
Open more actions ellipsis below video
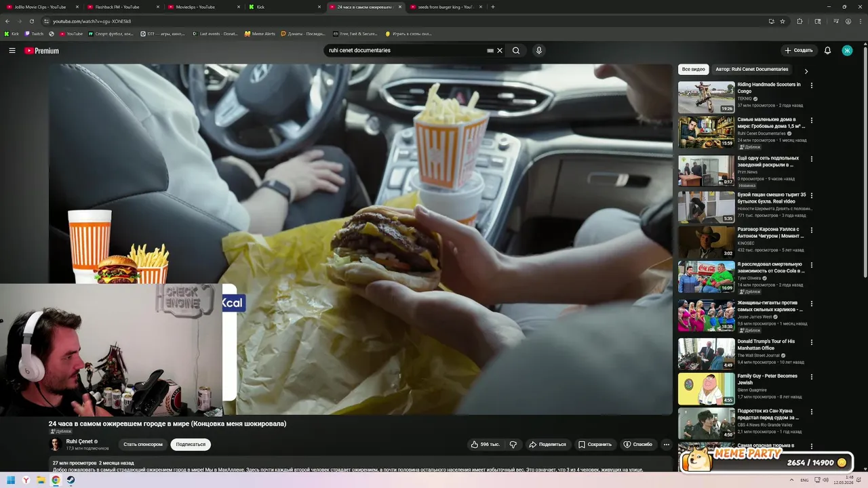(667, 445)
